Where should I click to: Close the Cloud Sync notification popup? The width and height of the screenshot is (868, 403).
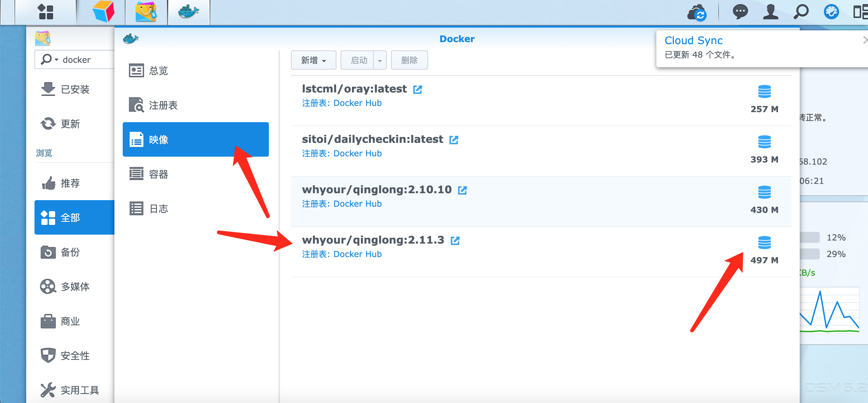[x=865, y=40]
